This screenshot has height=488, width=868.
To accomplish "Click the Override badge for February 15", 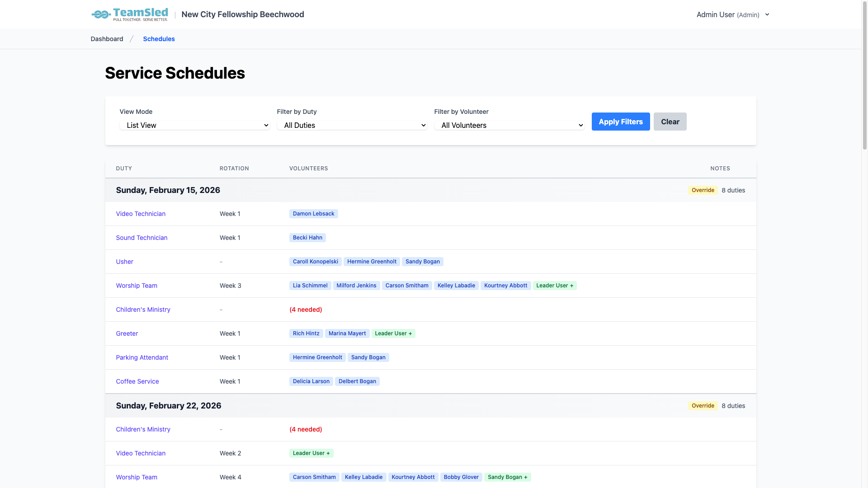I will click(703, 190).
